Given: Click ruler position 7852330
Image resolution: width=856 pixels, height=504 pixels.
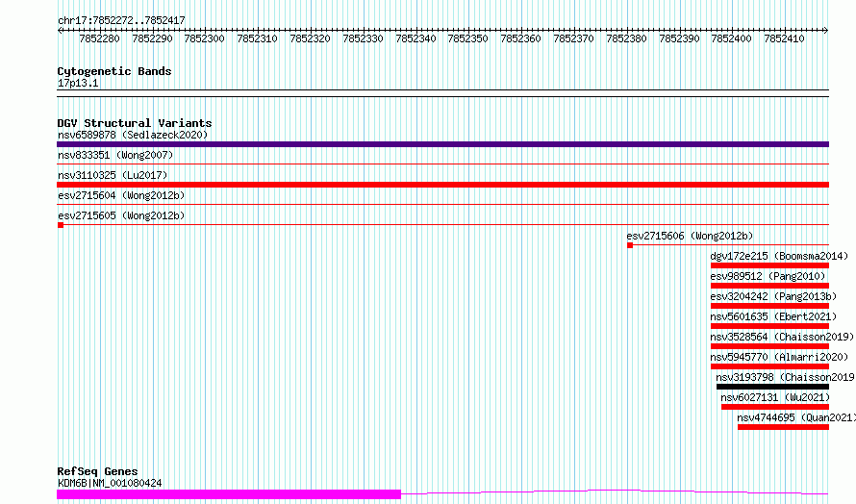Looking at the screenshot, I should (x=363, y=38).
